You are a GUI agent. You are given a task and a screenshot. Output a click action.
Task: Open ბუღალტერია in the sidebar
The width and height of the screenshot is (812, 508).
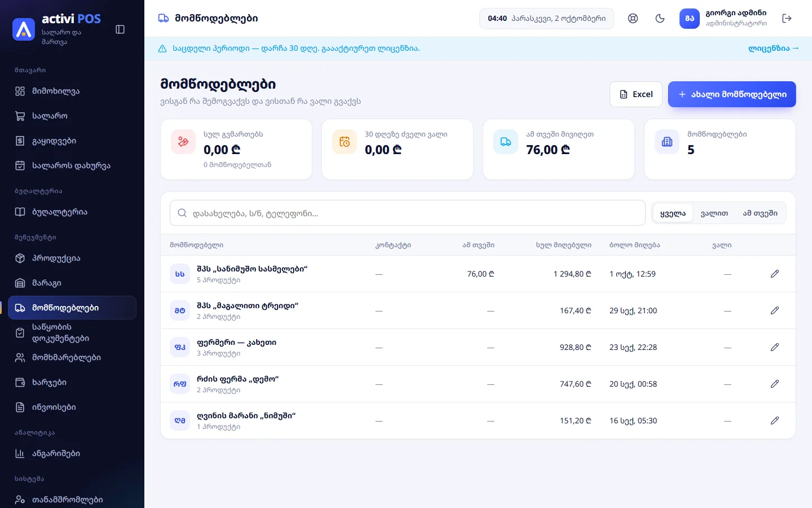coord(72,212)
